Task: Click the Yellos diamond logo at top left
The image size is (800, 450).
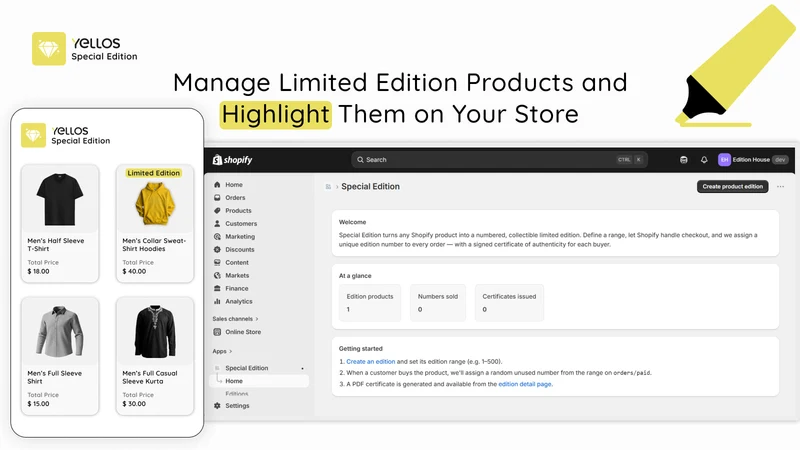Action: (x=48, y=48)
